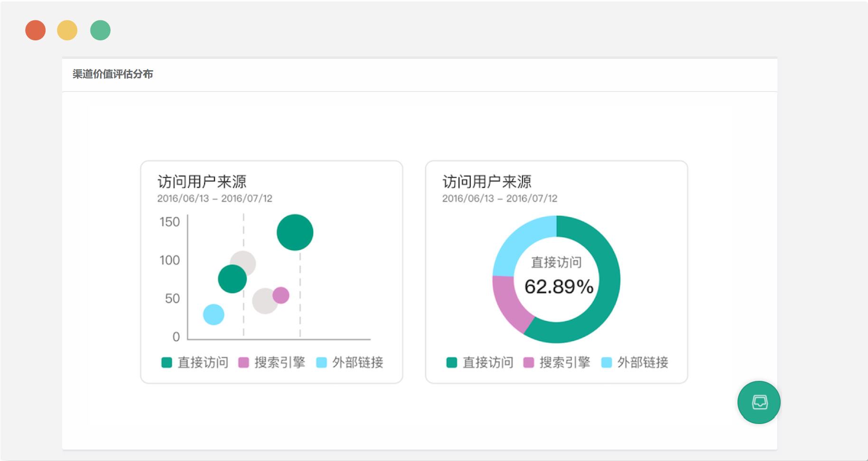Click the green maximize window dot
This screenshot has width=868, height=461.
click(x=101, y=30)
